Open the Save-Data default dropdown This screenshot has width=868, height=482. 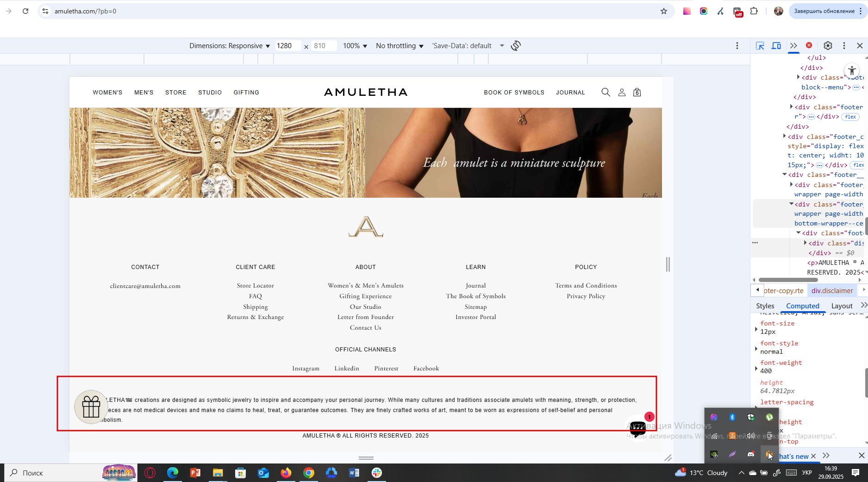468,46
